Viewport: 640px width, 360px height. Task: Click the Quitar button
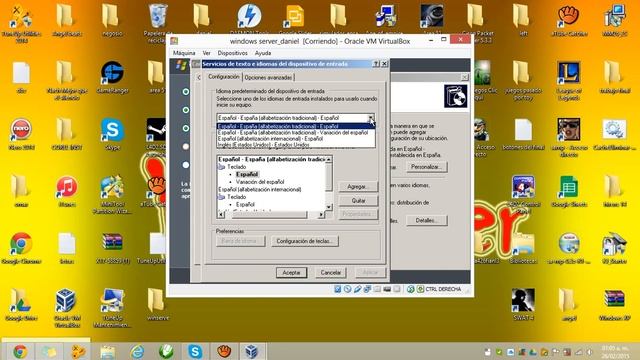click(x=358, y=200)
